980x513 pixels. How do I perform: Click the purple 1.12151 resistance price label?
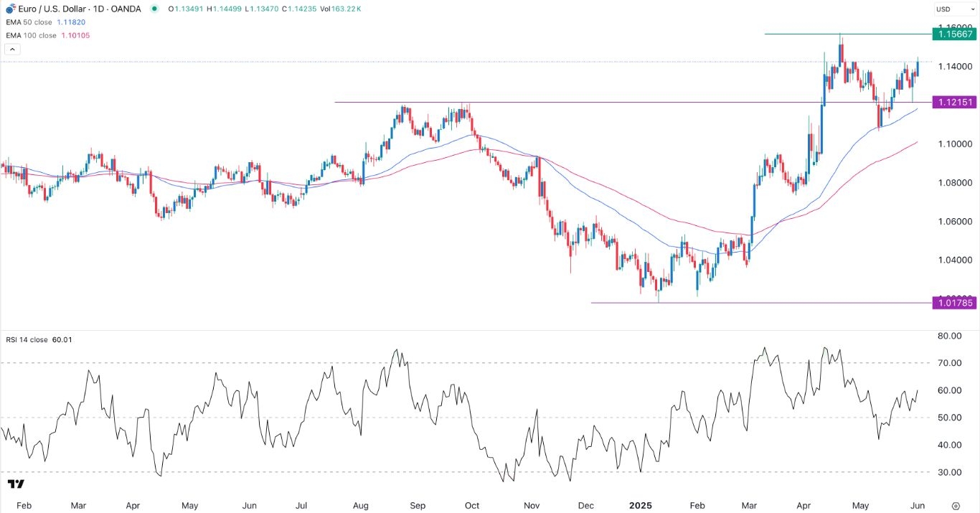(x=955, y=102)
